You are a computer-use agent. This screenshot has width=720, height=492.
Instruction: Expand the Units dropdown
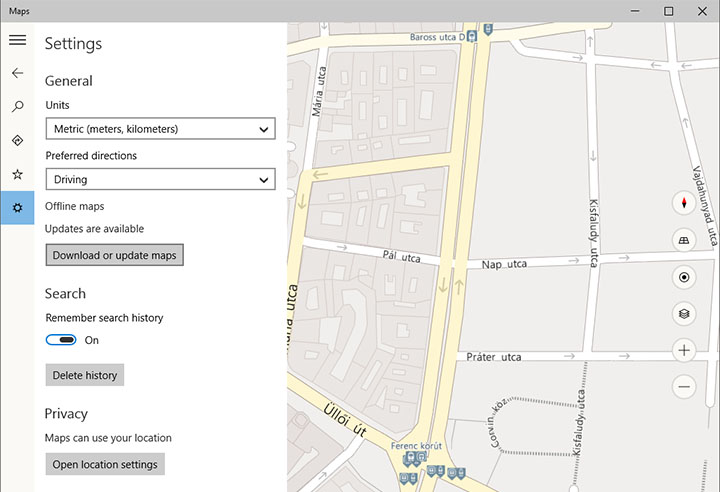point(160,129)
